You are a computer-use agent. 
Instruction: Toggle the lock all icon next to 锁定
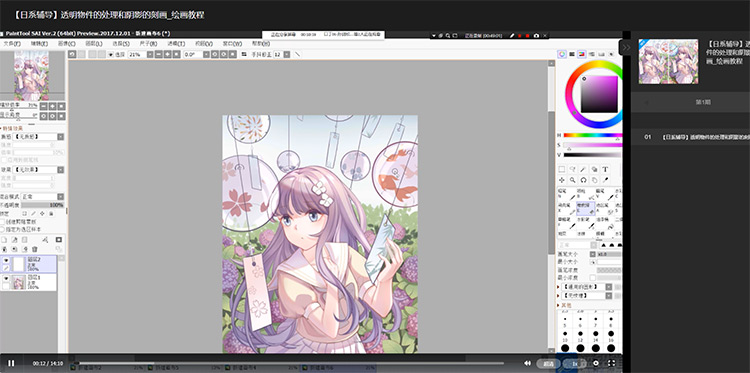51,214
